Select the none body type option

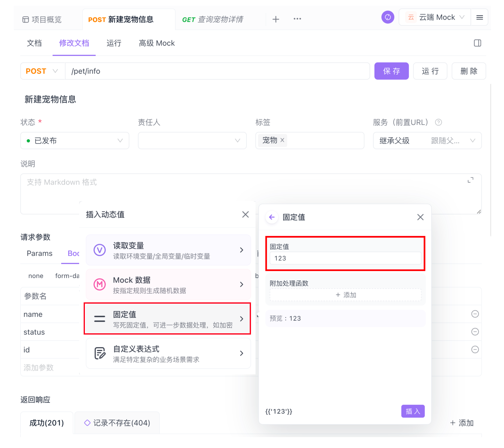[36, 276]
